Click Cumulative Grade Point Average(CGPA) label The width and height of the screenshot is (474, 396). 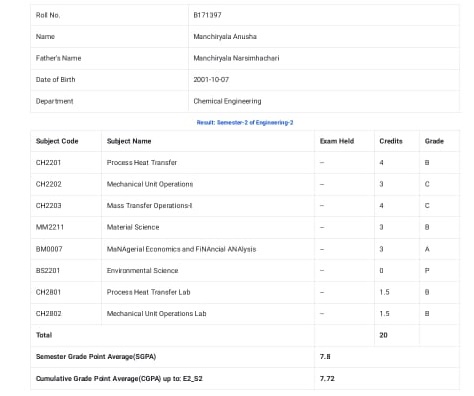[x=119, y=379]
